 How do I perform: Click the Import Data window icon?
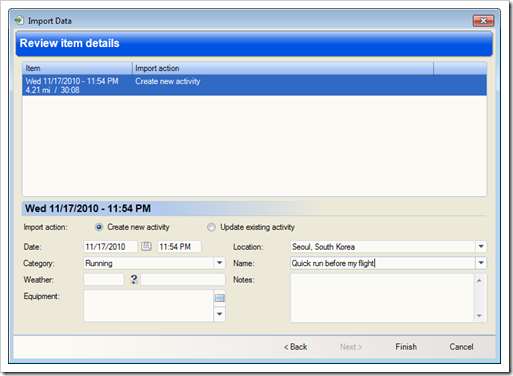click(x=19, y=20)
